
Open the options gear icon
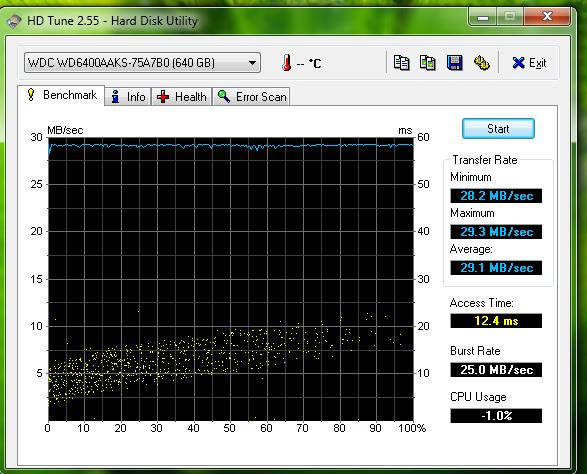481,63
